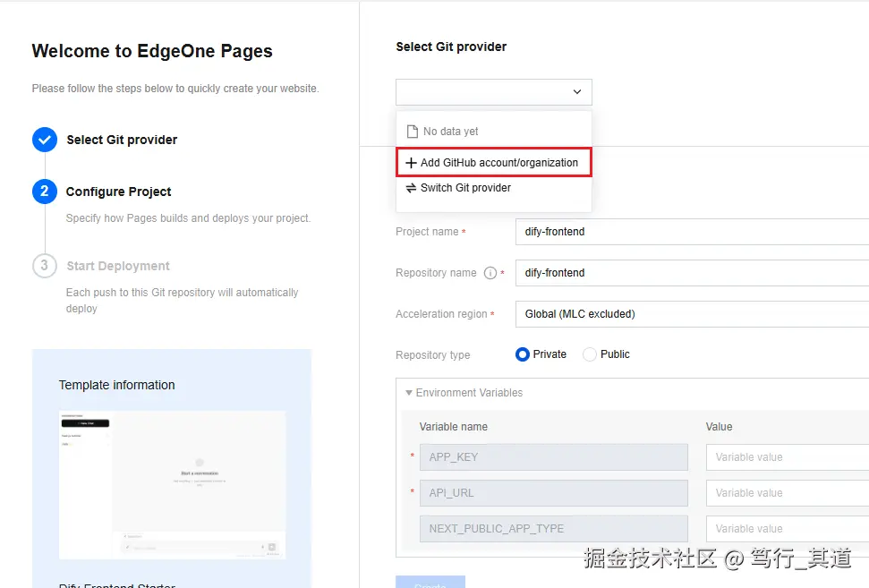Click the Repository name info icon
Screen dimensions: 869x588
coord(490,273)
